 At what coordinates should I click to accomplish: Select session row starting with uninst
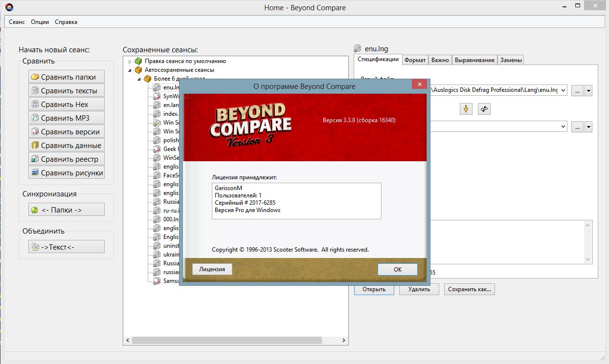pos(166,246)
